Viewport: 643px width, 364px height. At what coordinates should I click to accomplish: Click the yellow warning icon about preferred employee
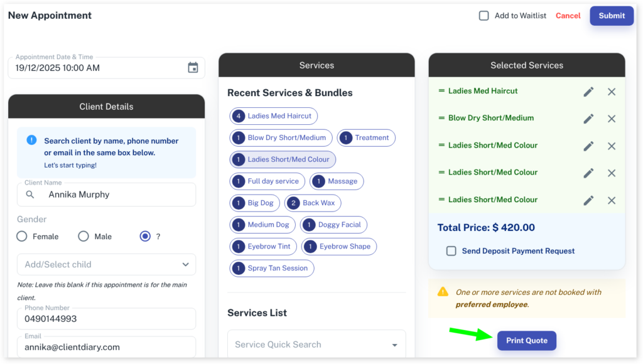coord(443,292)
